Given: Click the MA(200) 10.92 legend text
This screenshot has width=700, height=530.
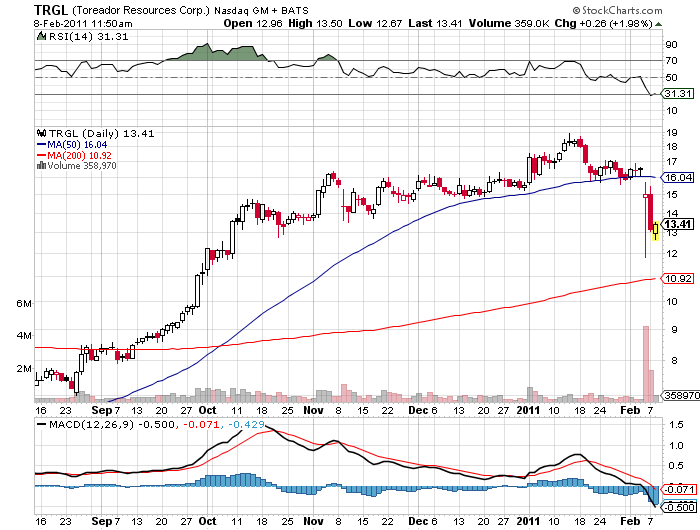Looking at the screenshot, I should pyautogui.click(x=79, y=155).
